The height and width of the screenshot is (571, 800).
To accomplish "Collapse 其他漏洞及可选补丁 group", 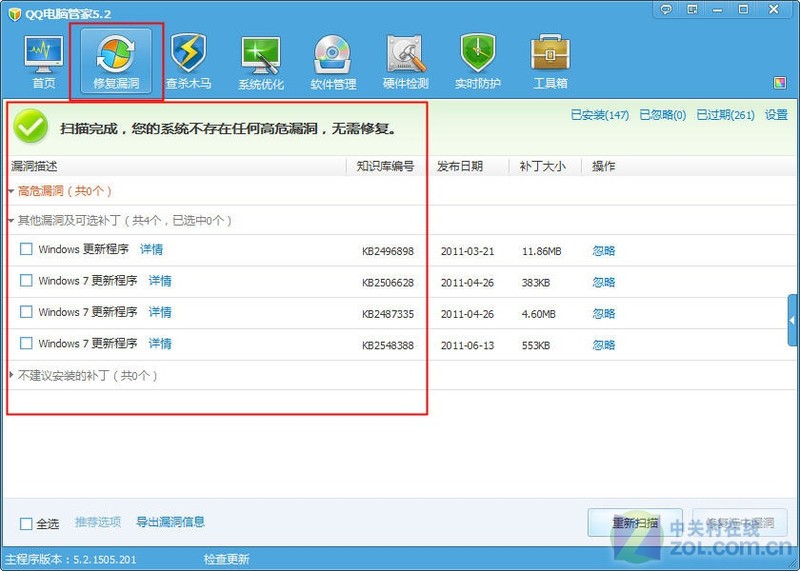I will coord(11,220).
